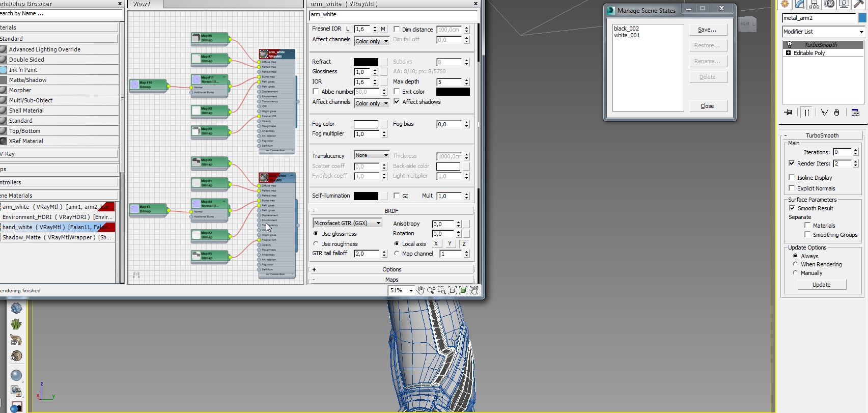The width and height of the screenshot is (868, 413).
Task: Open the Utilities hammer tab
Action: click(x=859, y=4)
